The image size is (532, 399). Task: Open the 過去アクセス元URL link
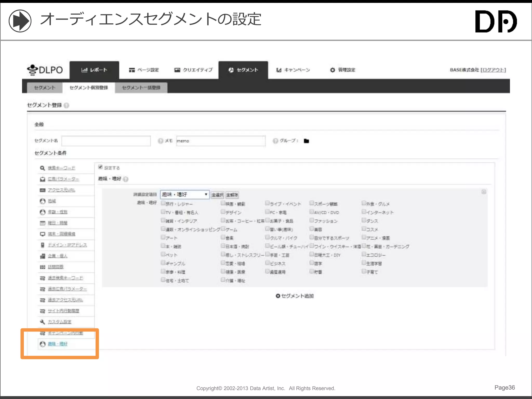pyautogui.click(x=65, y=300)
